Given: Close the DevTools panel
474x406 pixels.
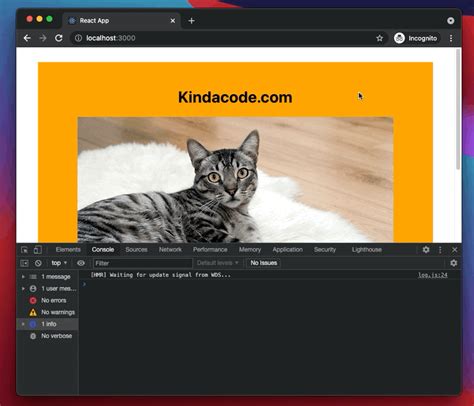Looking at the screenshot, I should [454, 250].
